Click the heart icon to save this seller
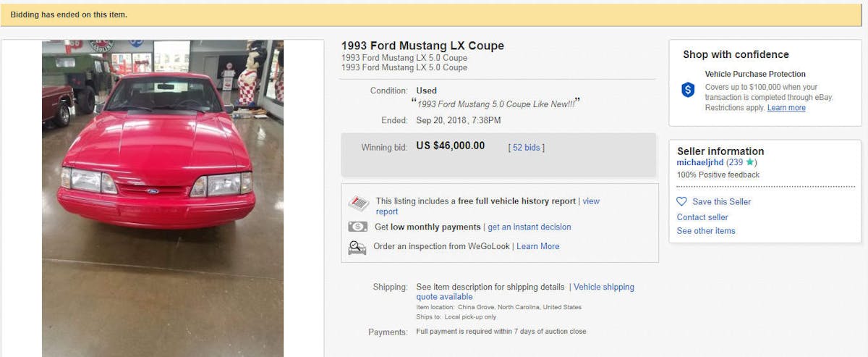868x357 pixels. [x=681, y=201]
